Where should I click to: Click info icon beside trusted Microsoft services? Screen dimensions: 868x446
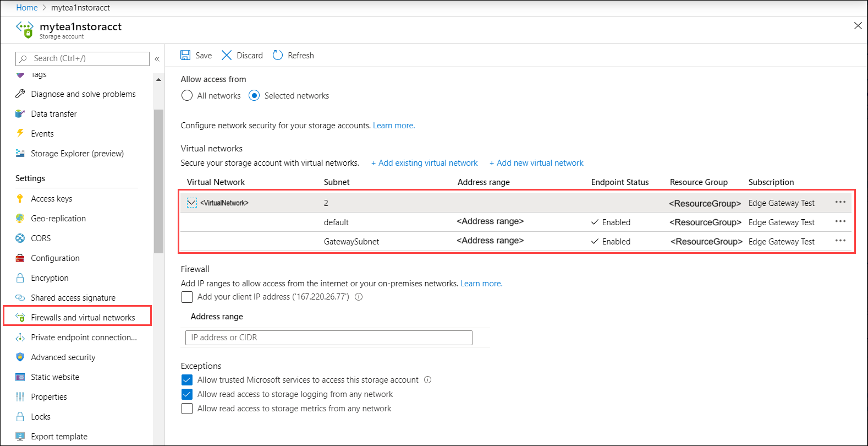[428, 380]
